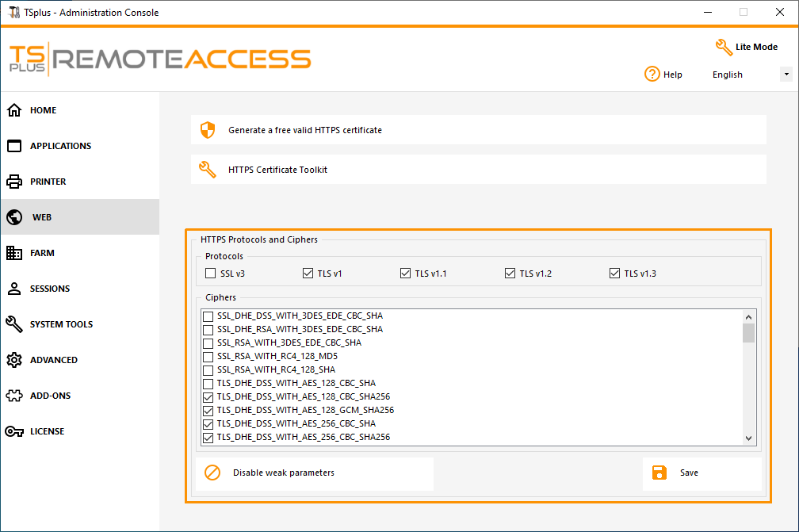Disable the TLS v1 protocol
The height and width of the screenshot is (532, 799).
tap(308, 273)
